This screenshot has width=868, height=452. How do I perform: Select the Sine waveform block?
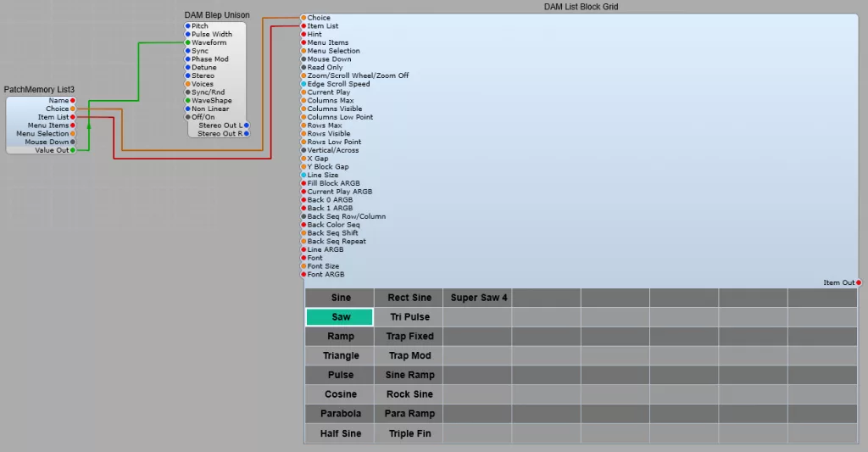point(340,298)
